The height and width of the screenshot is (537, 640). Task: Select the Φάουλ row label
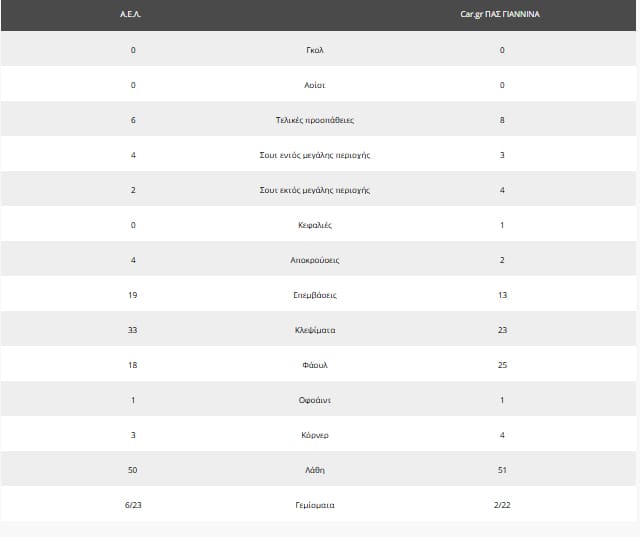(315, 365)
